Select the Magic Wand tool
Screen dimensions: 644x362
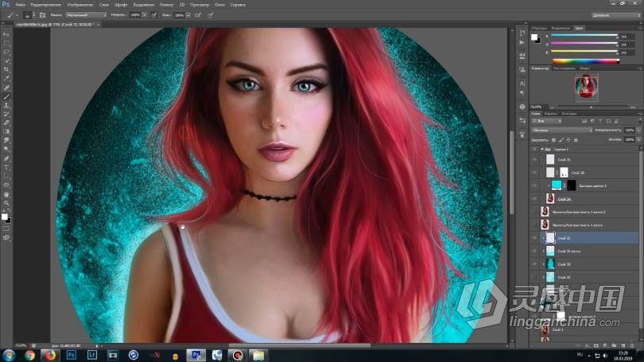click(x=6, y=60)
